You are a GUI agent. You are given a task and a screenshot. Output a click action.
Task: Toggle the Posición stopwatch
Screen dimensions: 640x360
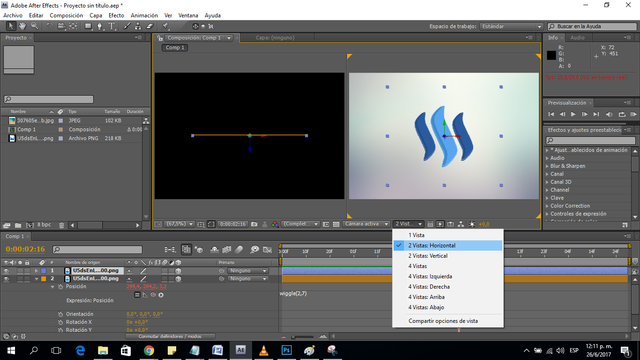pyautogui.click(x=60, y=287)
